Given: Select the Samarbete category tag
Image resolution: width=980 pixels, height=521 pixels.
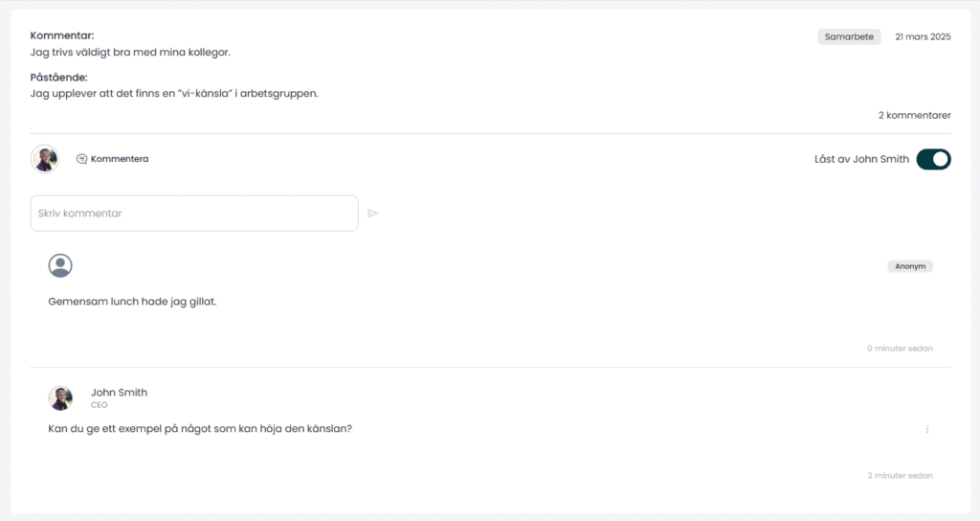Looking at the screenshot, I should pos(849,37).
